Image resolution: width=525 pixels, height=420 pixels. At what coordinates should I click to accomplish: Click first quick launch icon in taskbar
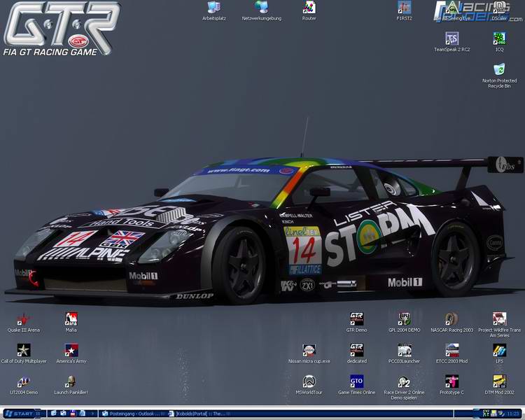[x=54, y=413]
